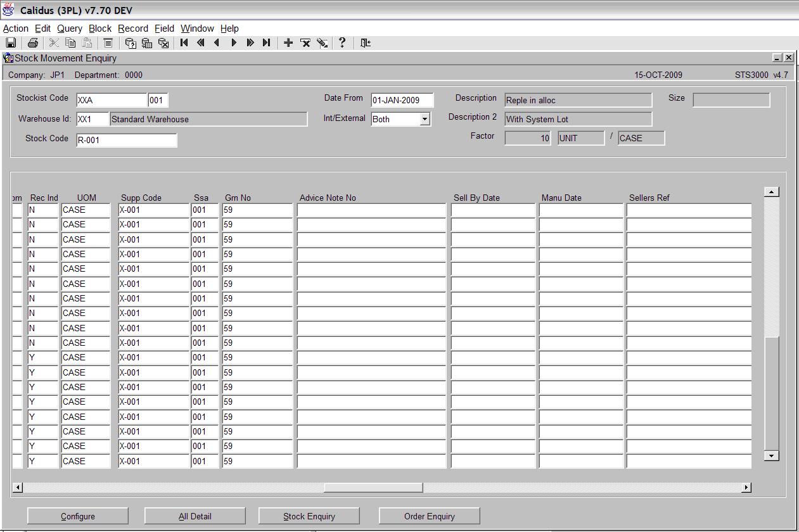799x532 pixels.
Task: Click the Warehouse Id field XX1
Action: point(93,119)
